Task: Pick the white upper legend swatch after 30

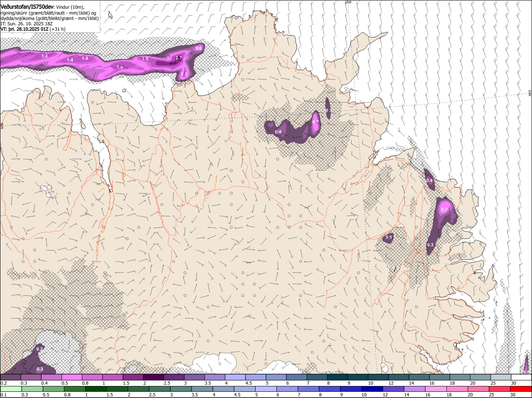Action: coord(521,377)
